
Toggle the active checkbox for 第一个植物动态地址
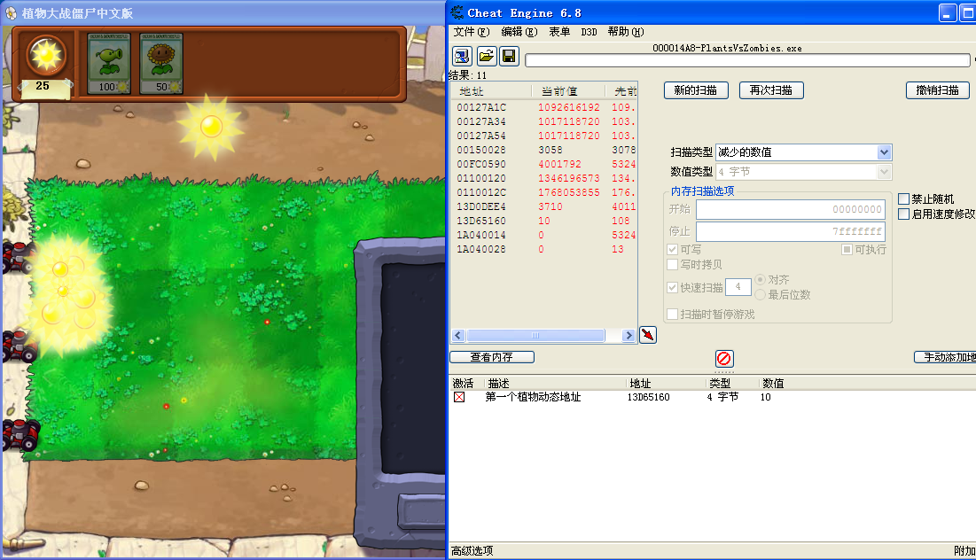point(459,397)
